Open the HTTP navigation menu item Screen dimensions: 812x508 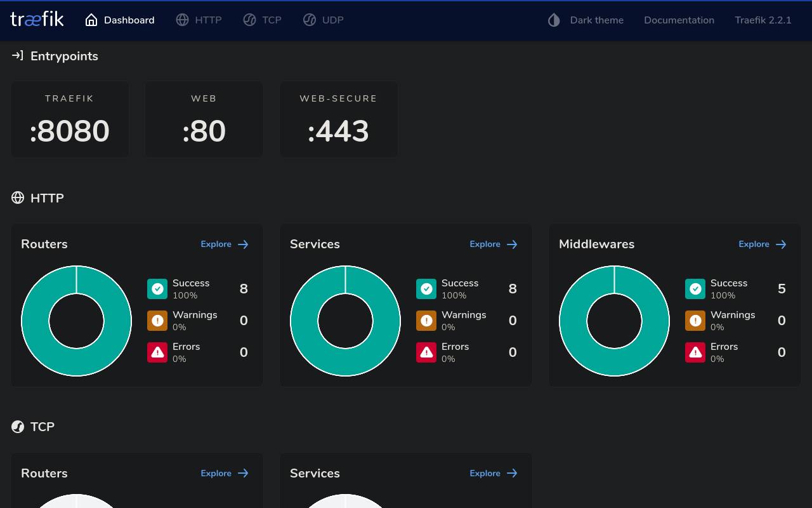point(199,20)
